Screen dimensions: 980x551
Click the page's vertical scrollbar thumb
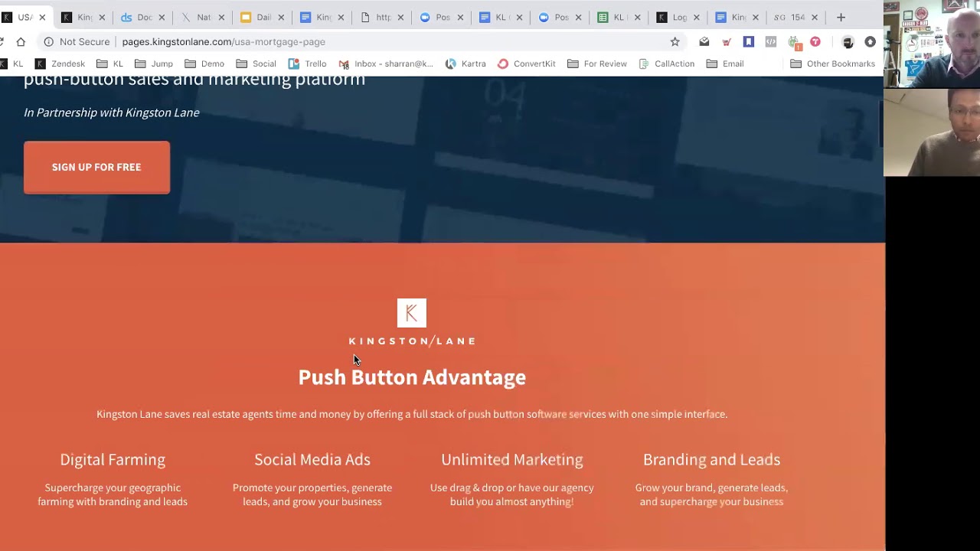[x=881, y=122]
